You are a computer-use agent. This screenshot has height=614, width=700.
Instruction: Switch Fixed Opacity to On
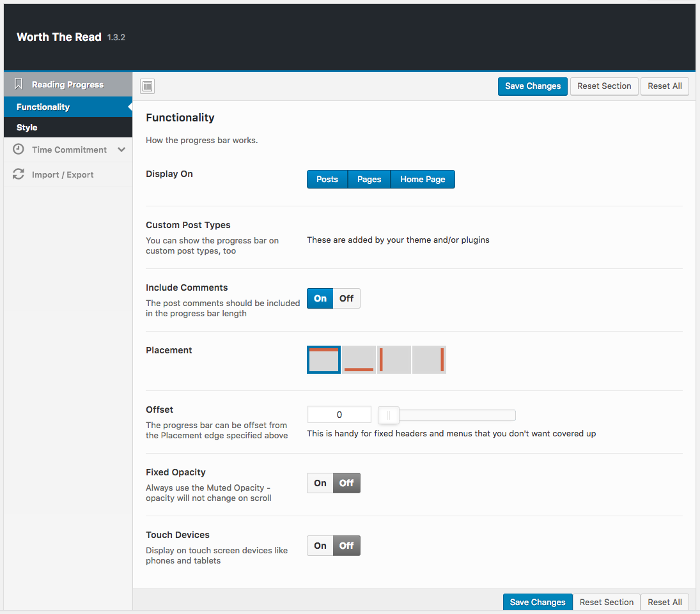[x=320, y=483]
